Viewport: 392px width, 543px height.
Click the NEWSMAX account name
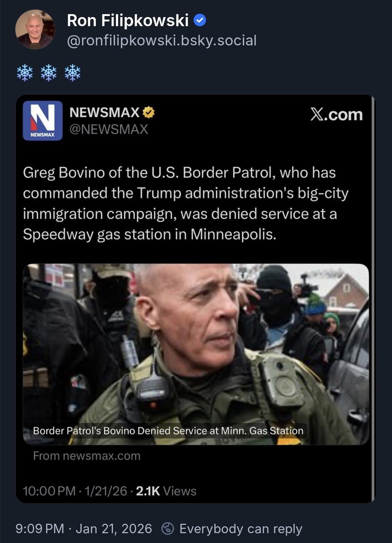point(105,113)
